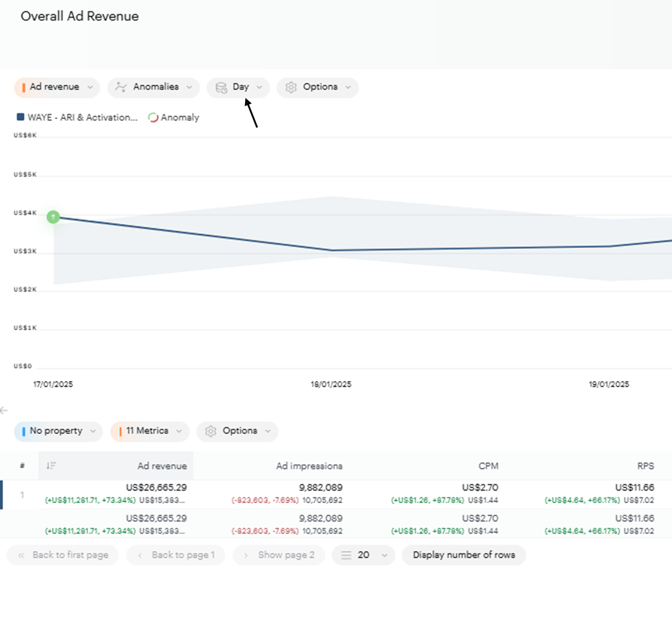
Task: Sort by the Ad impressions column header
Action: point(309,466)
